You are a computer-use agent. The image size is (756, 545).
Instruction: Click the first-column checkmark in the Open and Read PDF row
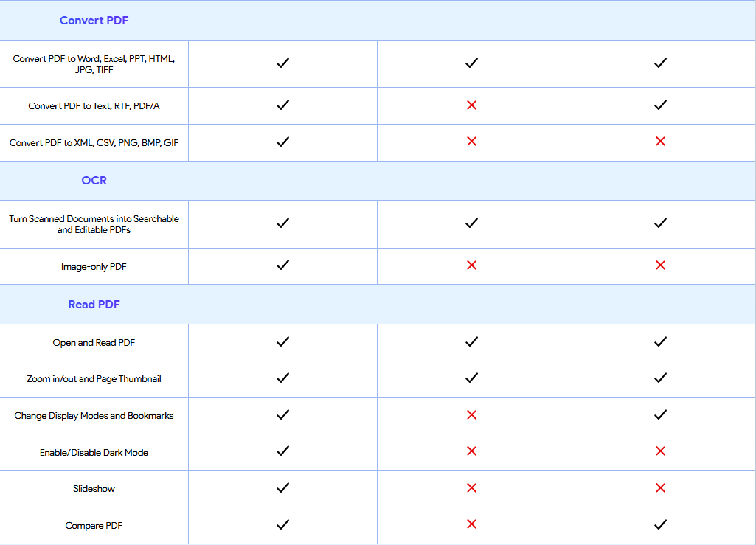point(283,341)
